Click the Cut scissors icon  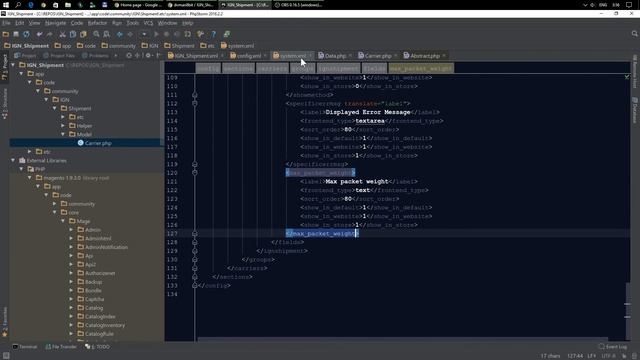[62, 34]
